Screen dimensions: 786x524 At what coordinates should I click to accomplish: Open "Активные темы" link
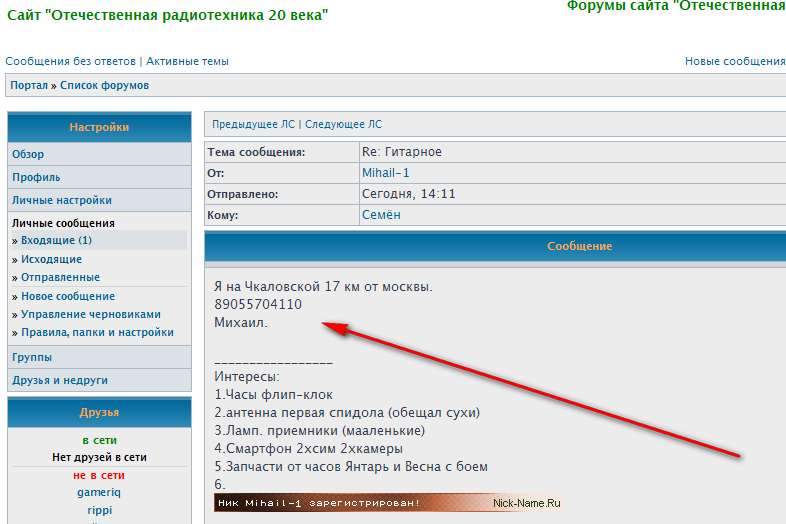(187, 61)
